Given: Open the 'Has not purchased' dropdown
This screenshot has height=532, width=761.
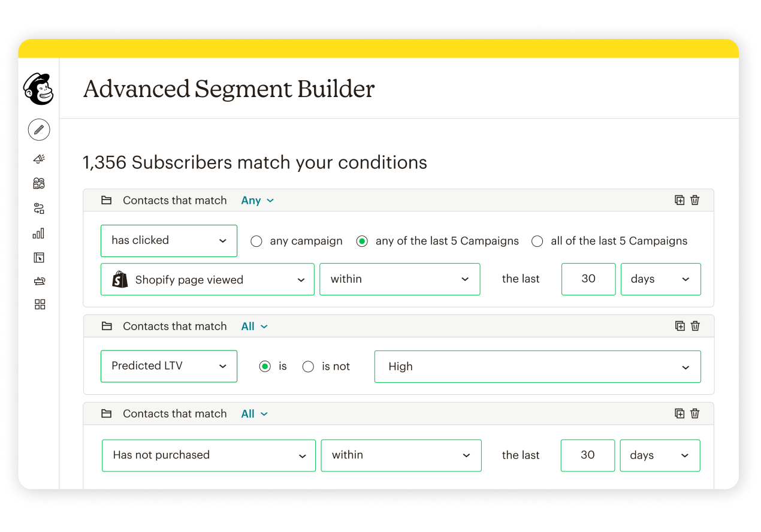Looking at the screenshot, I should tap(209, 455).
